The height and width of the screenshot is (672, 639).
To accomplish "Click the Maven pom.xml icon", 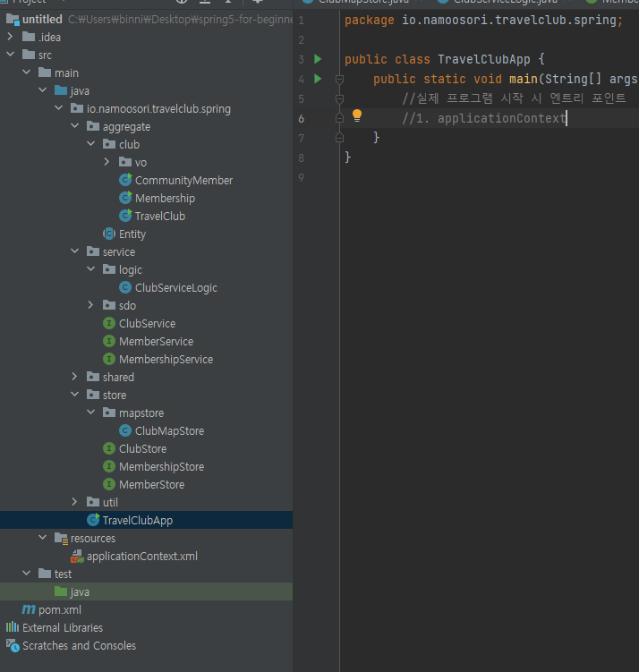I will click(x=29, y=609).
